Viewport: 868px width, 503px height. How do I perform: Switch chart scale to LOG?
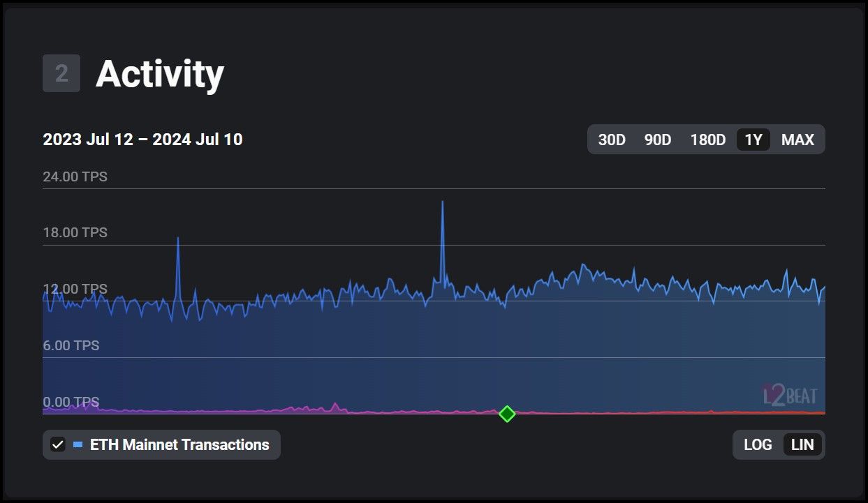pos(758,444)
